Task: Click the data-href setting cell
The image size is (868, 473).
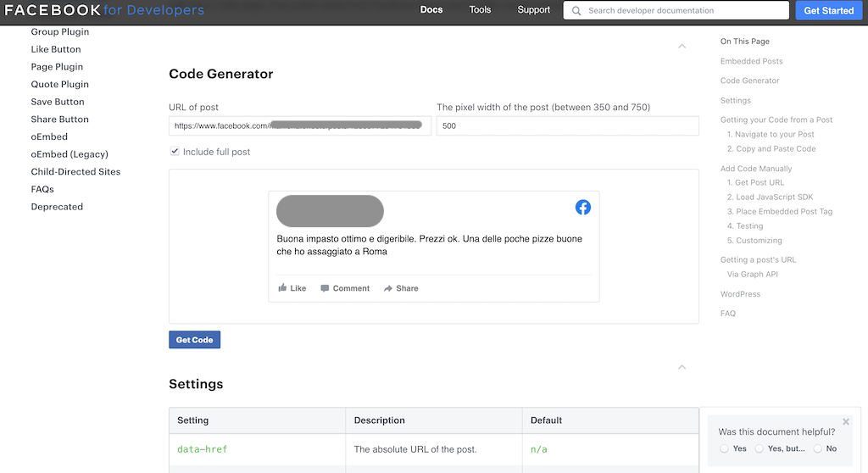Action: tap(258, 449)
